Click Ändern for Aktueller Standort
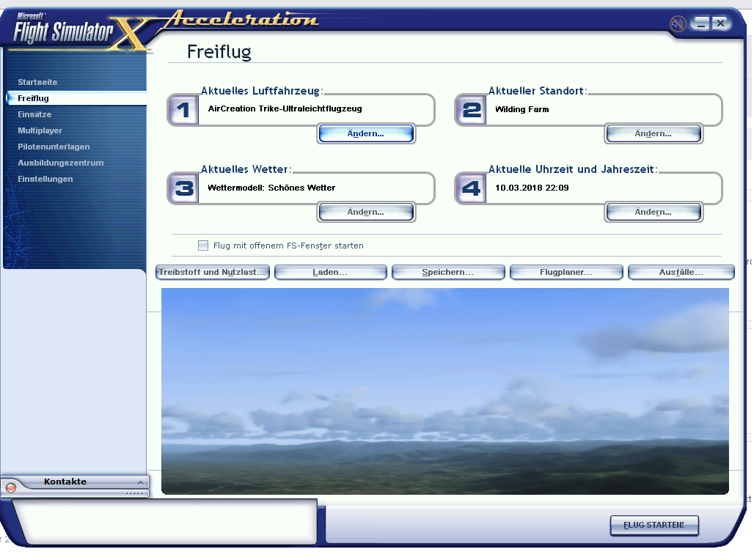 click(x=654, y=133)
